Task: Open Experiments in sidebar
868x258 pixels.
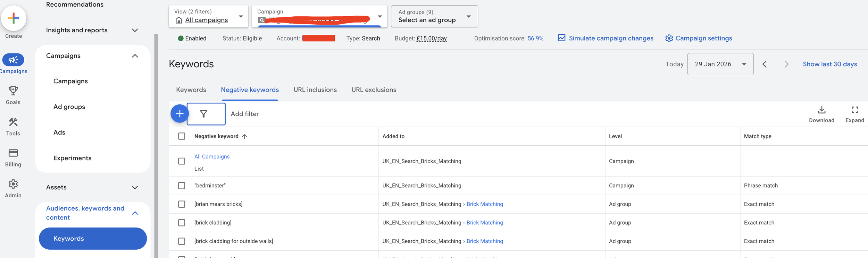Action: pyautogui.click(x=72, y=158)
